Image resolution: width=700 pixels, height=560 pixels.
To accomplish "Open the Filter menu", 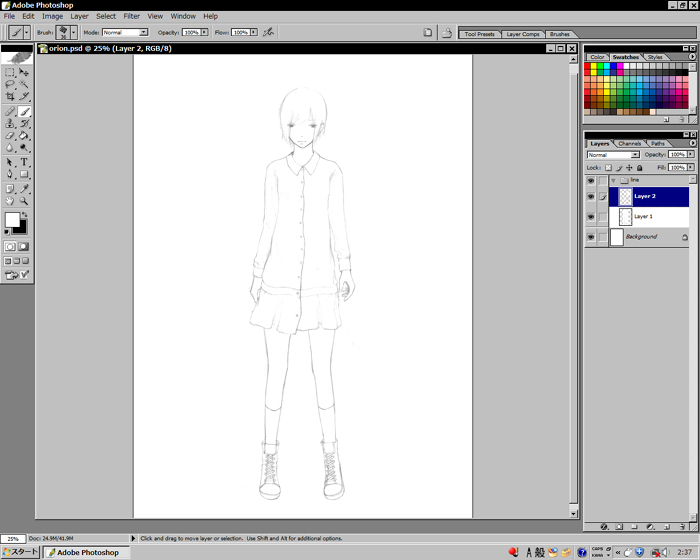I will tap(131, 16).
